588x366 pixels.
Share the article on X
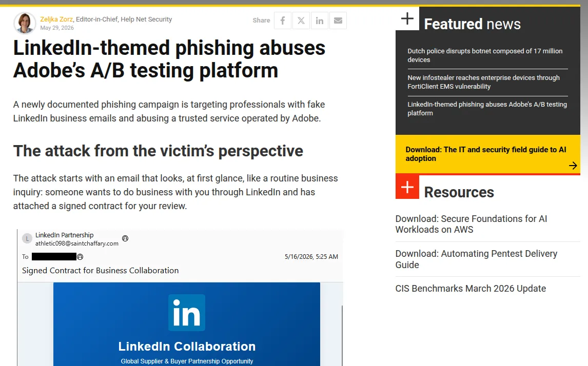pos(301,20)
